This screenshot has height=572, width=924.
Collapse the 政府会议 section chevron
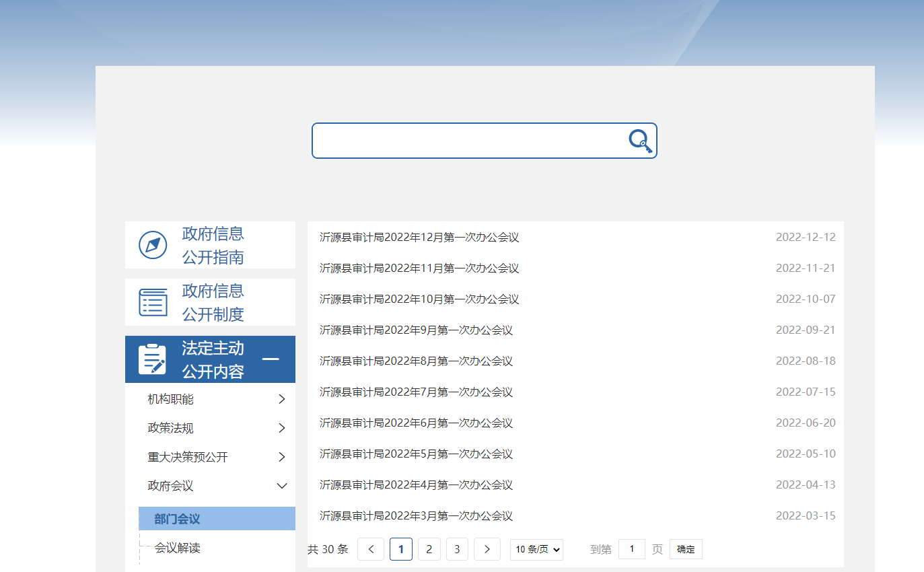282,486
